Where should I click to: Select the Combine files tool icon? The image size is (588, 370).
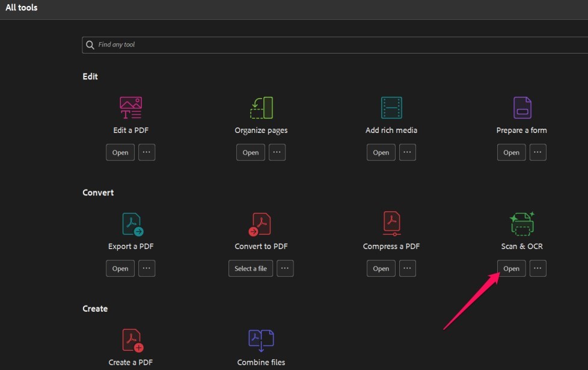(261, 339)
